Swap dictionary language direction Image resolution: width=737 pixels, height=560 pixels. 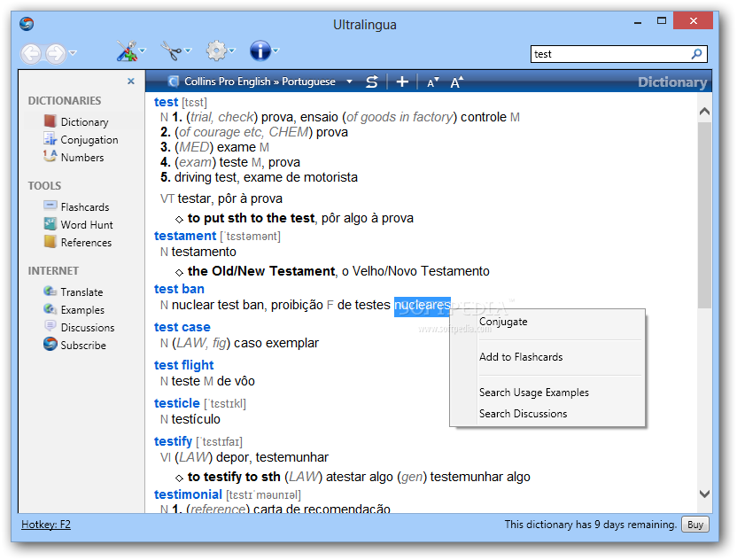pyautogui.click(x=371, y=82)
